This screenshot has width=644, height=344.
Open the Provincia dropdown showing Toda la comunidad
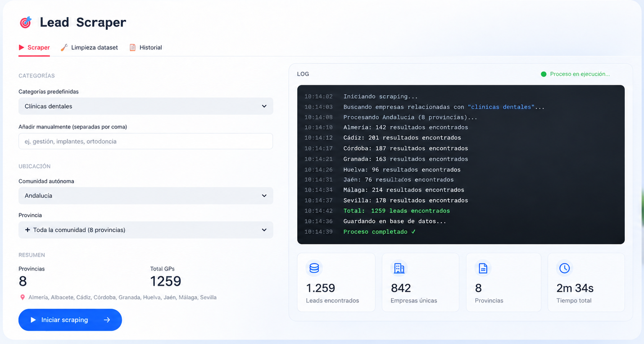pyautogui.click(x=145, y=230)
